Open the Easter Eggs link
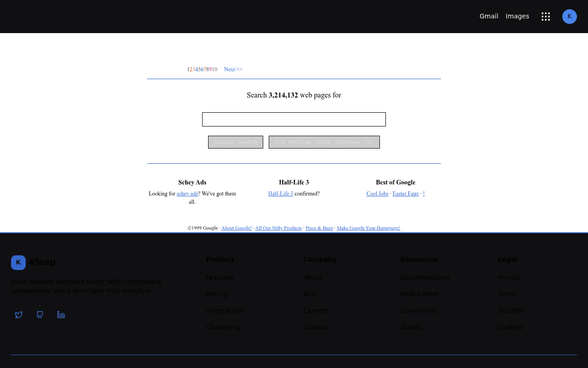 [x=406, y=194]
